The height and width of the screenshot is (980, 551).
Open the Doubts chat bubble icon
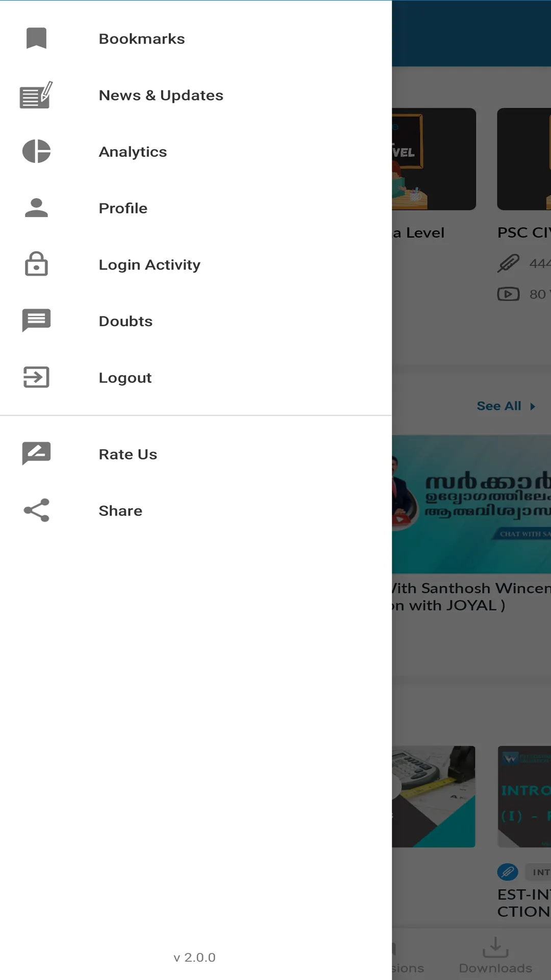36,321
